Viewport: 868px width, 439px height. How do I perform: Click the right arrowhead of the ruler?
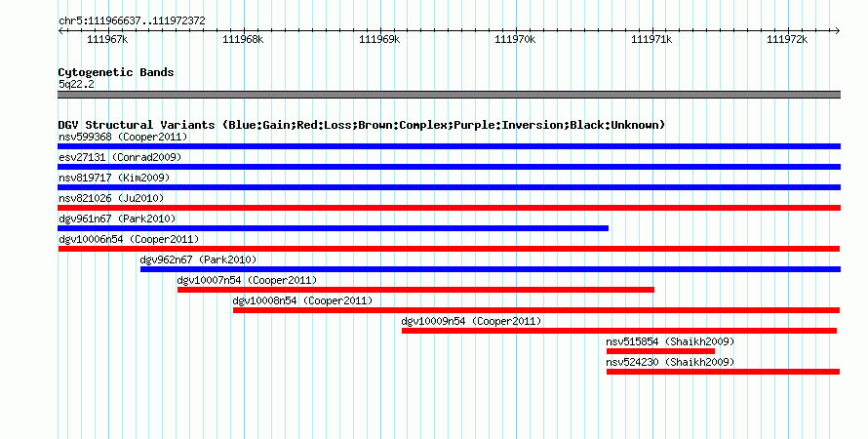(838, 31)
